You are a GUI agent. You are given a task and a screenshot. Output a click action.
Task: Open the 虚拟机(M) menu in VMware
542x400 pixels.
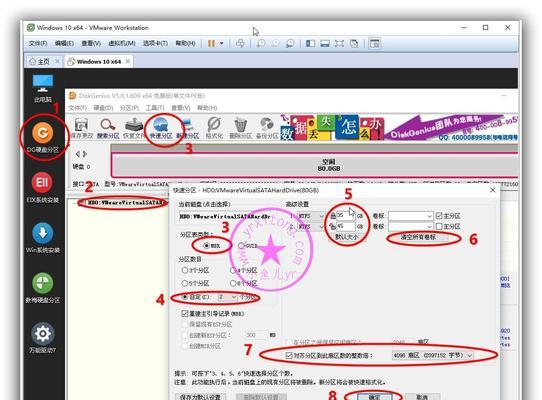tap(122, 43)
